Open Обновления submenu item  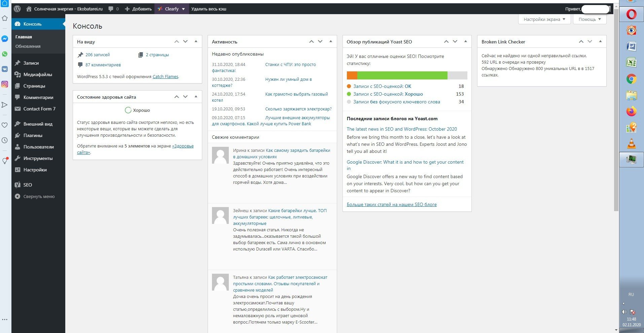pos(28,46)
